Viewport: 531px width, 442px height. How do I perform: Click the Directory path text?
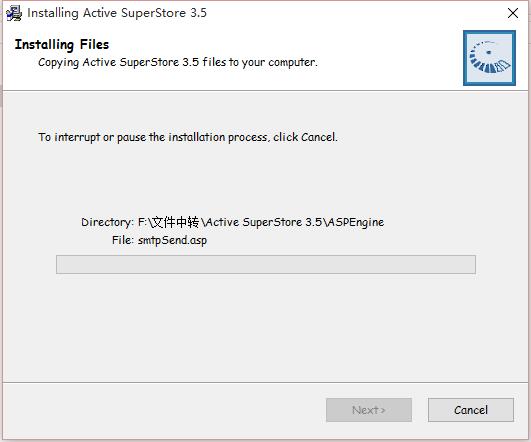tap(261, 222)
